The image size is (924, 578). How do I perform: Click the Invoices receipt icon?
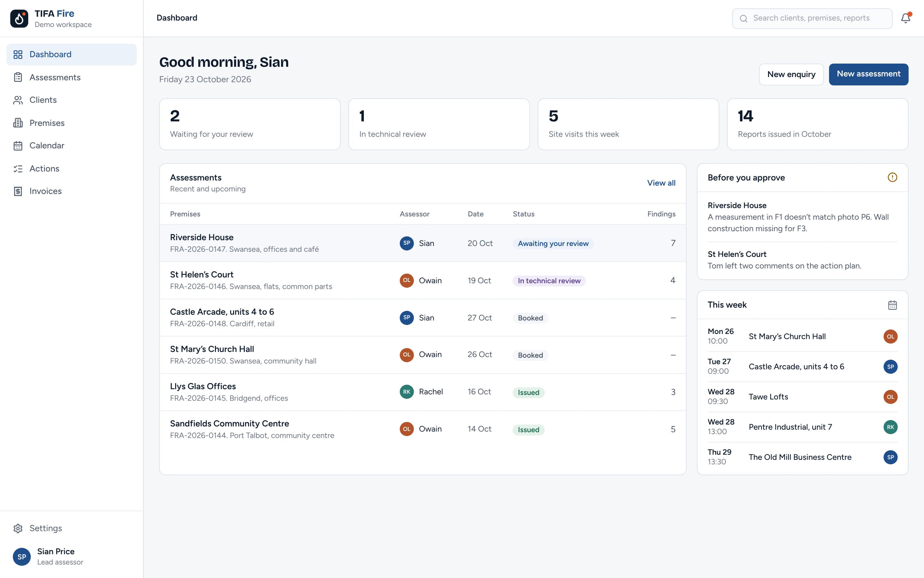pyautogui.click(x=18, y=191)
